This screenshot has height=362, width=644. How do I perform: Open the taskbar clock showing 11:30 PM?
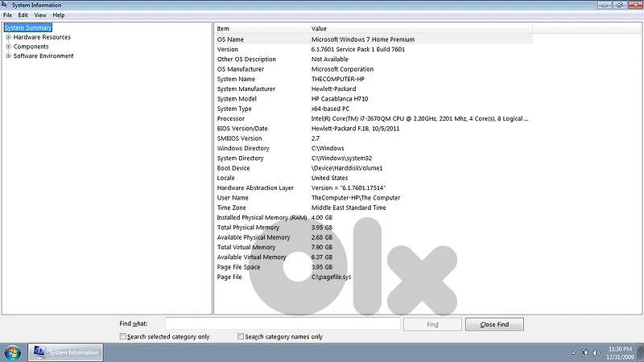tap(620, 353)
